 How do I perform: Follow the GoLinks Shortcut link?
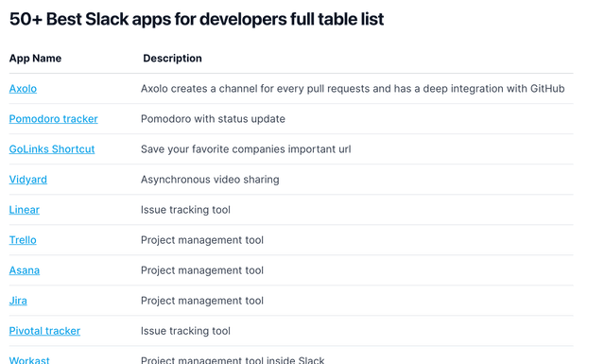pos(52,149)
